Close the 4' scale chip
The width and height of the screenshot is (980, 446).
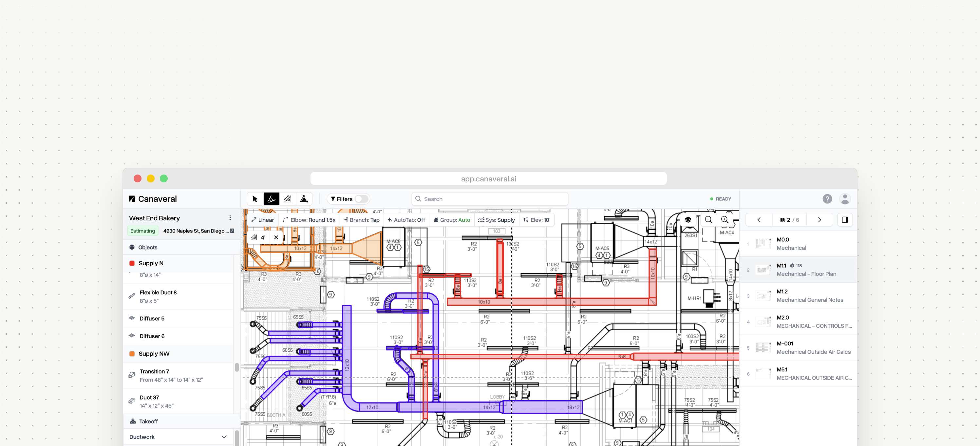(x=276, y=237)
